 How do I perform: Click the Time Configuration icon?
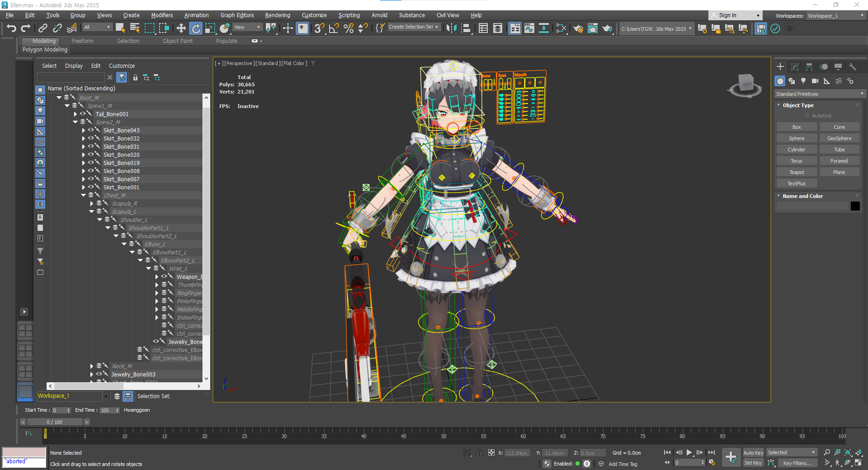pos(712,463)
